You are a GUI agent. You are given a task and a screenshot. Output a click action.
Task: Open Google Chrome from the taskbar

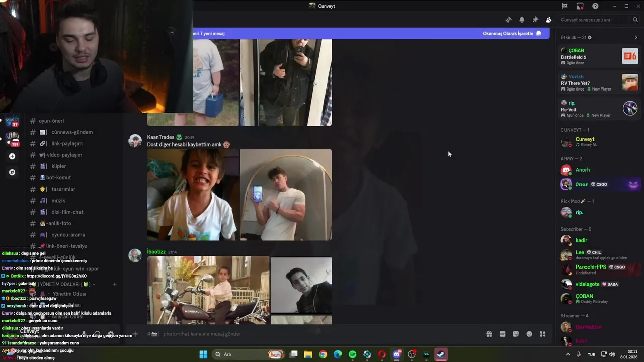pyautogui.click(x=323, y=354)
